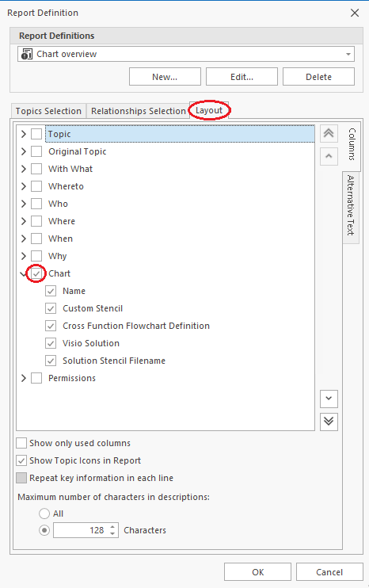This screenshot has height=588, width=369.
Task: Switch to the Topics Selection tab
Action: click(48, 111)
